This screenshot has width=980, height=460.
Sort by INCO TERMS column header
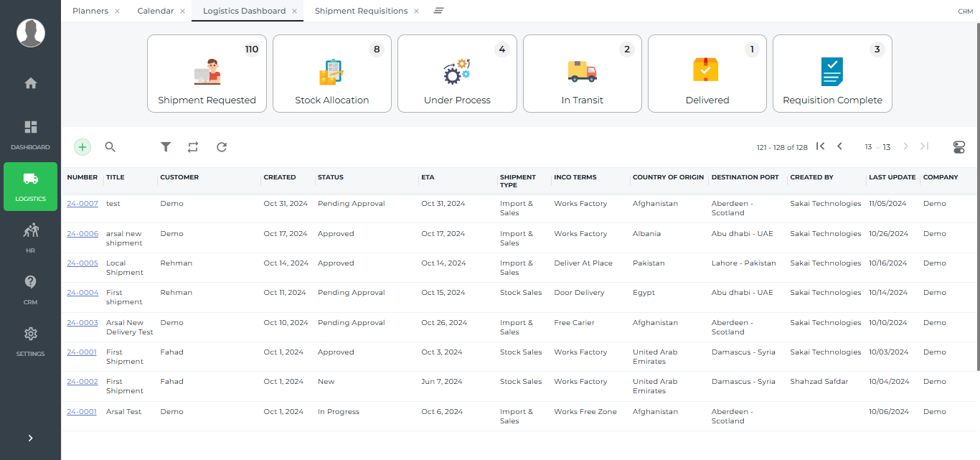click(x=575, y=177)
